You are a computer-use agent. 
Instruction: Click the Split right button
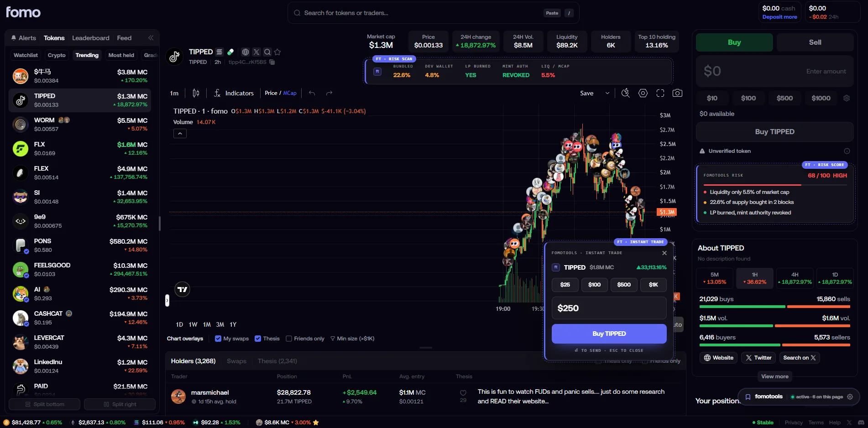(x=120, y=404)
